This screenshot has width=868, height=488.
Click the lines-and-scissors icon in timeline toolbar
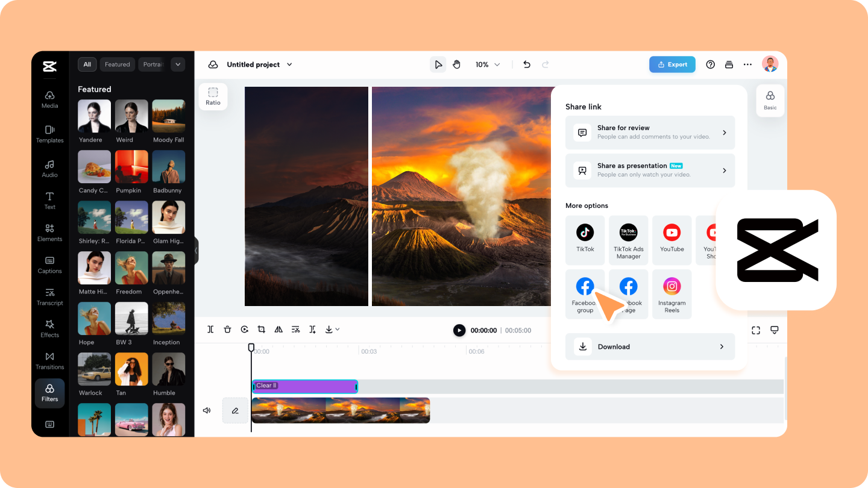(295, 330)
